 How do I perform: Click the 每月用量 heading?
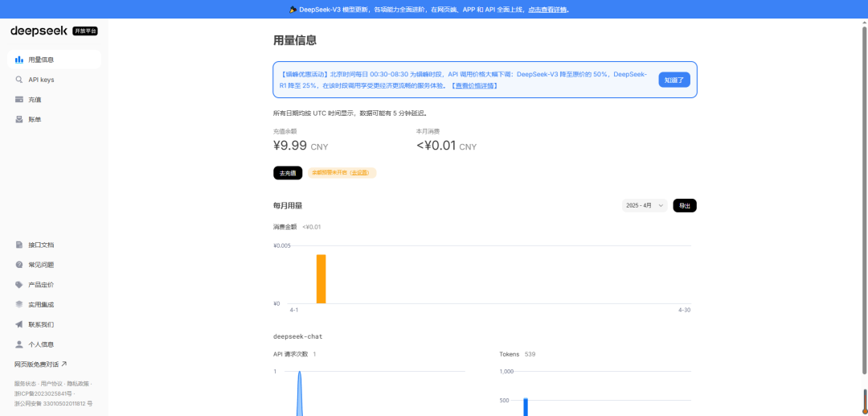click(288, 205)
